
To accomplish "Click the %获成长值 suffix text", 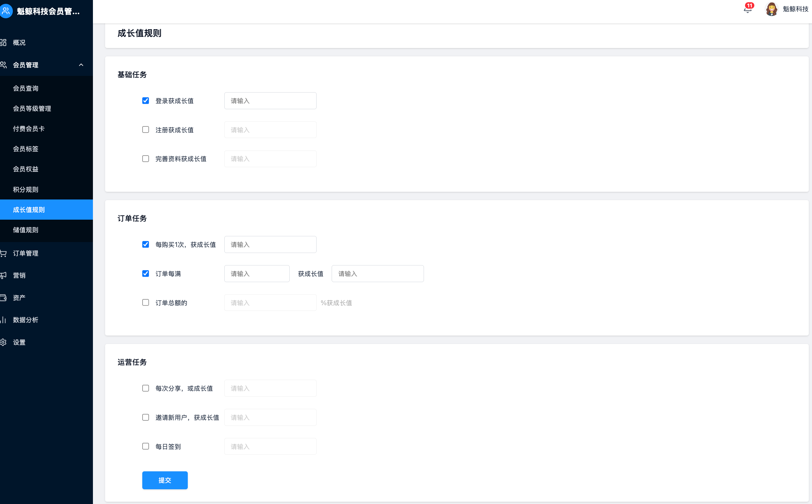I will (x=336, y=303).
